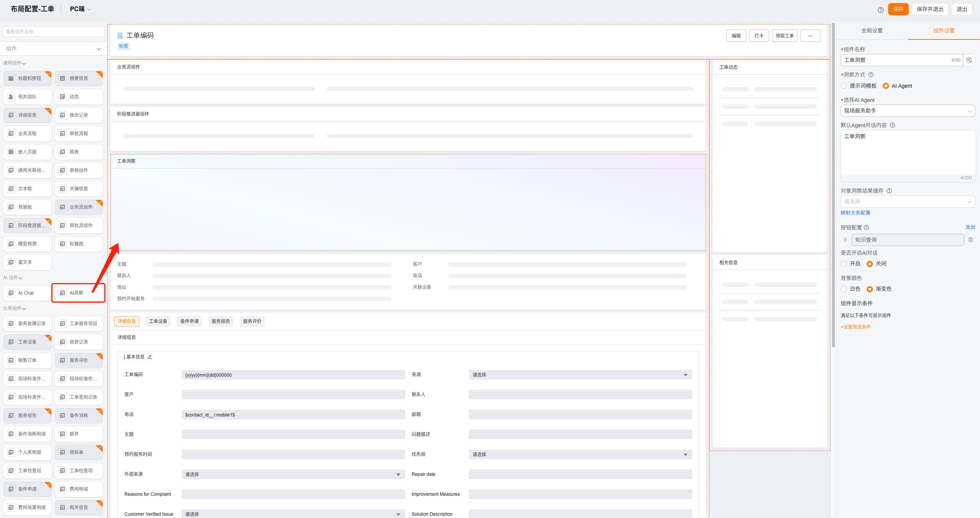Click the edit pencil icon next to 基本信息
The height and width of the screenshot is (518, 980).
click(x=150, y=357)
